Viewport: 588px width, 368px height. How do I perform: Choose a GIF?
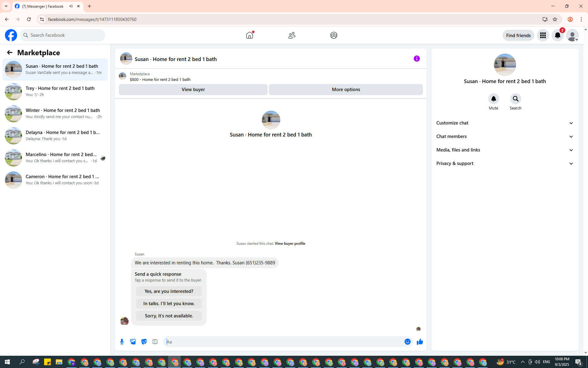(155, 342)
